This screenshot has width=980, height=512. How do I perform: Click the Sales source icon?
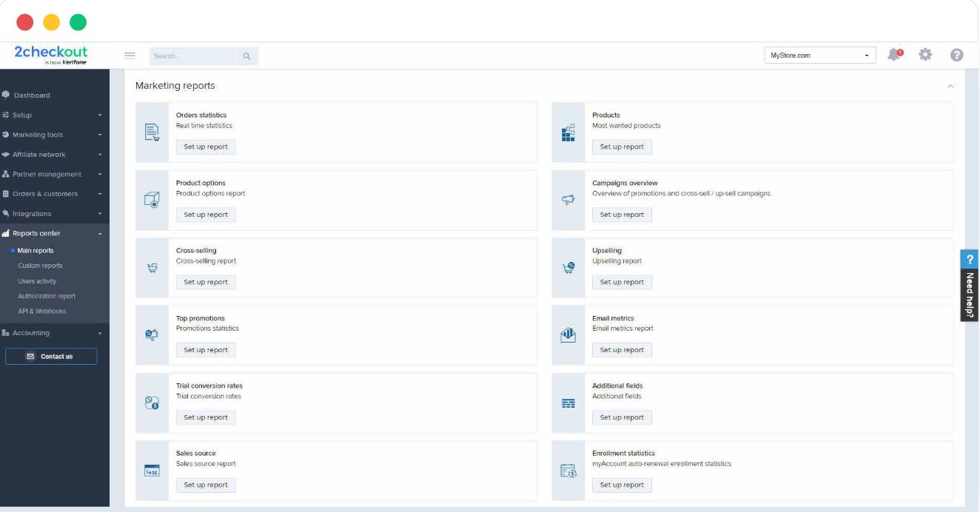pos(152,471)
